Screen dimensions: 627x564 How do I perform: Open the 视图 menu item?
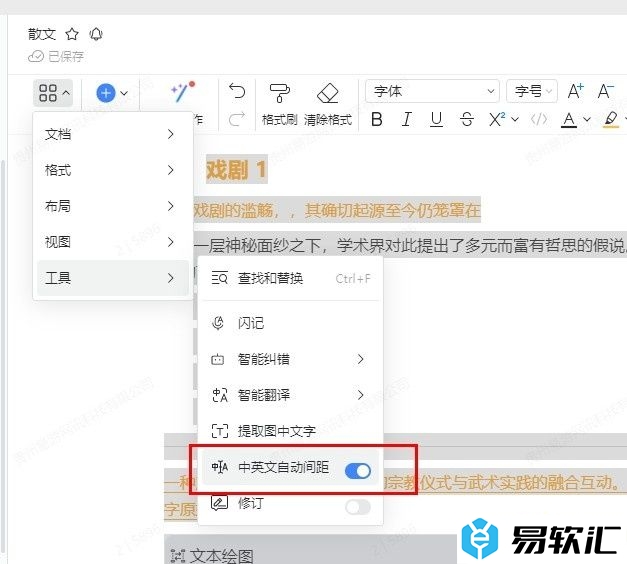[113, 242]
